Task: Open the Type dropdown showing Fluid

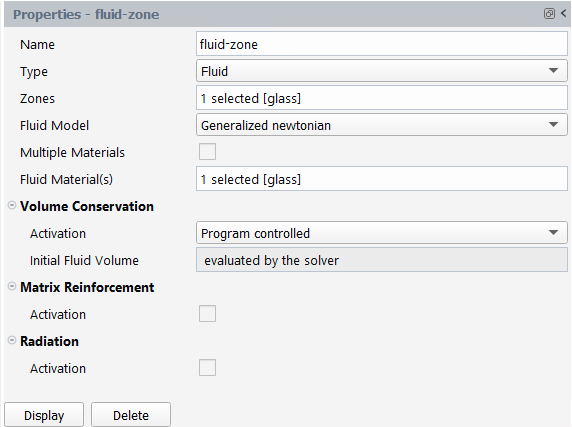Action: click(x=382, y=71)
